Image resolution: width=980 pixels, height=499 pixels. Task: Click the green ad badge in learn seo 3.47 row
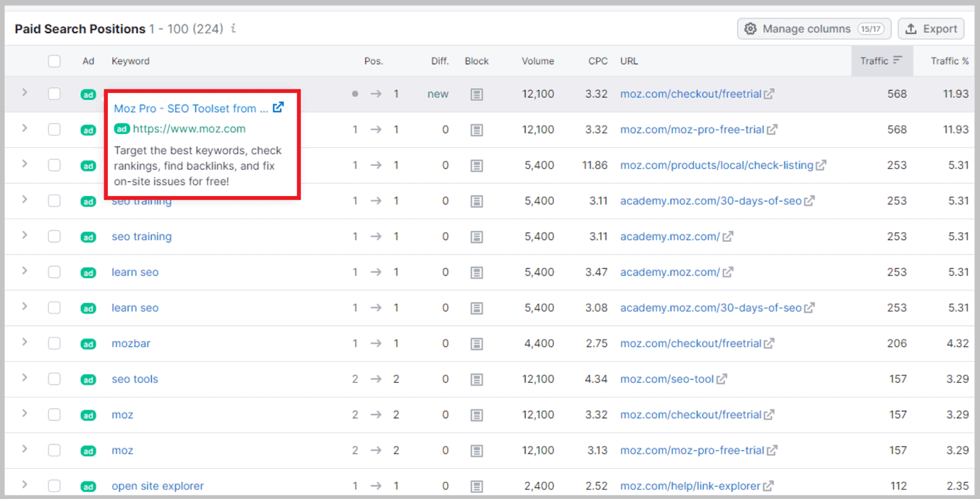pos(88,273)
